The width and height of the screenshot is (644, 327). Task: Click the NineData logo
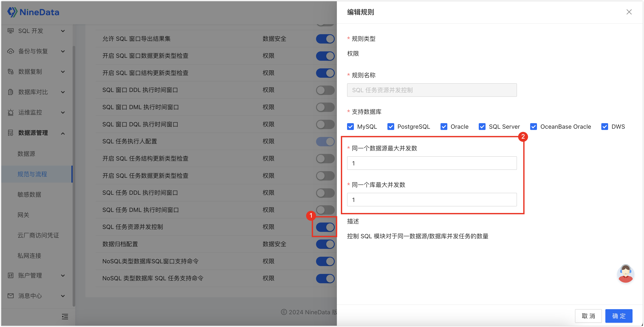click(33, 12)
